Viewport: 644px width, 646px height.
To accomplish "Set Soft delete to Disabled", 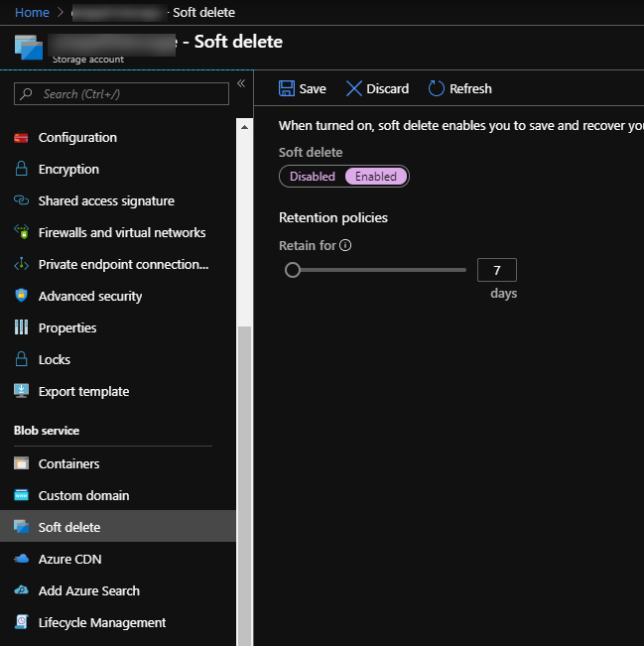I will point(313,177).
